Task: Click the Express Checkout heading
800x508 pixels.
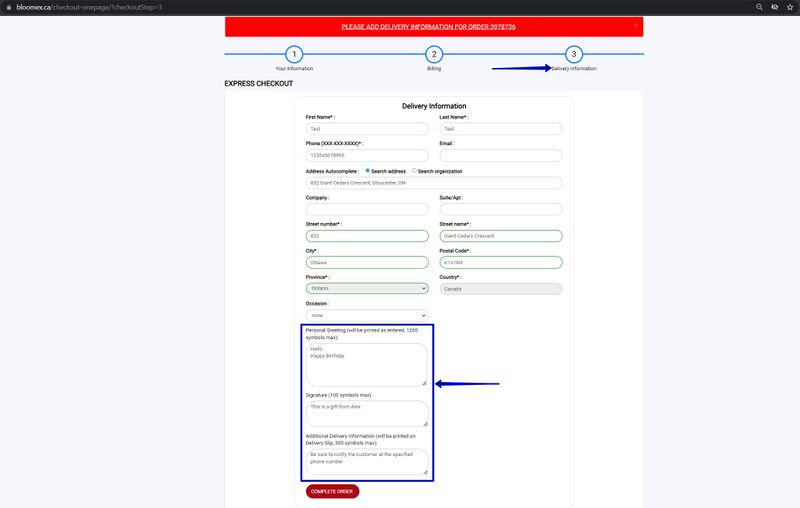Action: [x=259, y=84]
